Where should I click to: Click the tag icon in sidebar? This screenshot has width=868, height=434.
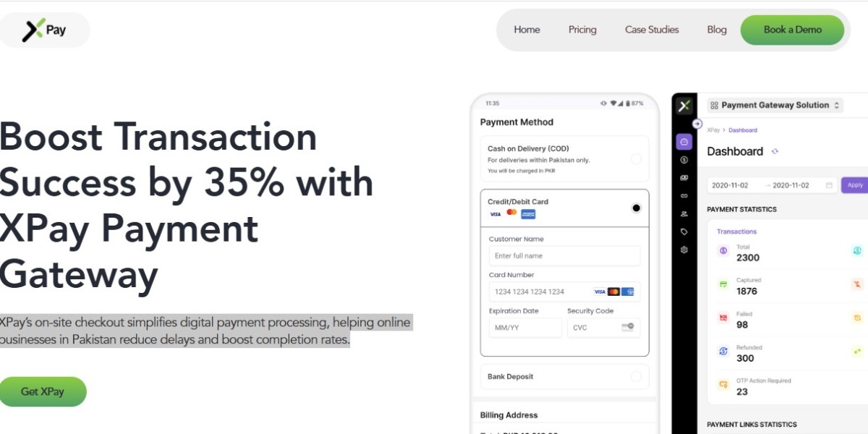coord(684,231)
